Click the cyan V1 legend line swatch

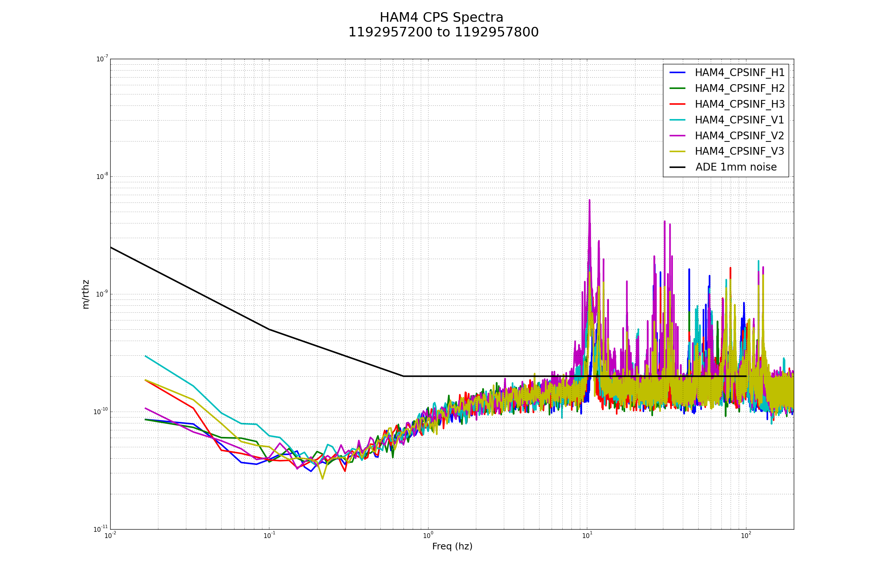[x=677, y=120]
